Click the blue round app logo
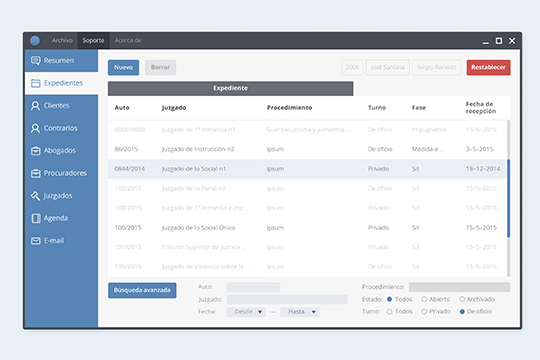The width and height of the screenshot is (540, 360). coord(35,41)
